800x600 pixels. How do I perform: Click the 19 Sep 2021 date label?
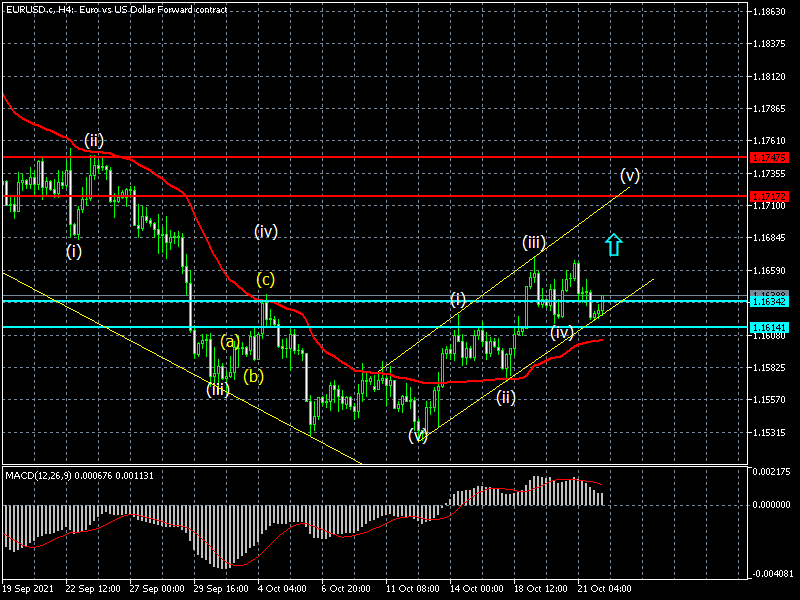(x=28, y=589)
